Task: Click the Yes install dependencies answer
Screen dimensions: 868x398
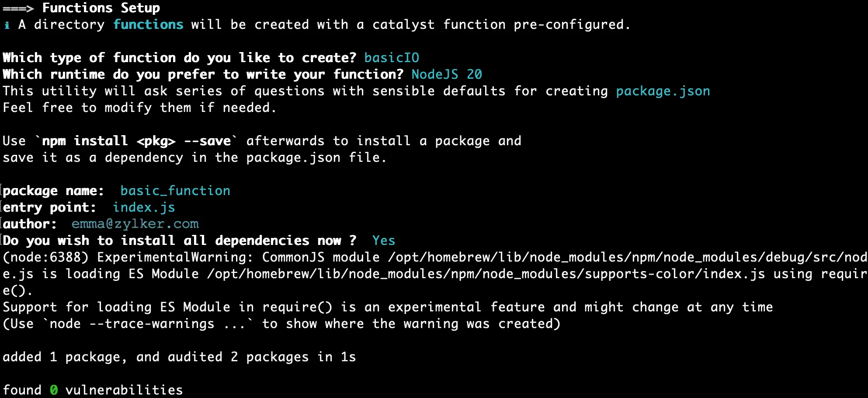Action: (384, 241)
